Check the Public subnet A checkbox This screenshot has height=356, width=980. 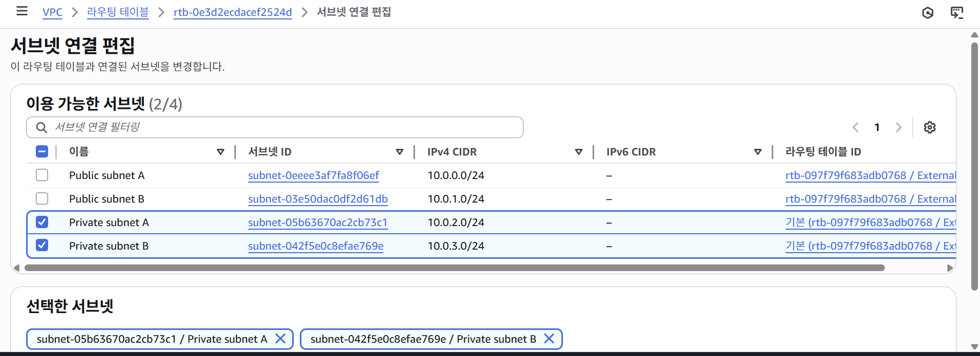coord(42,175)
